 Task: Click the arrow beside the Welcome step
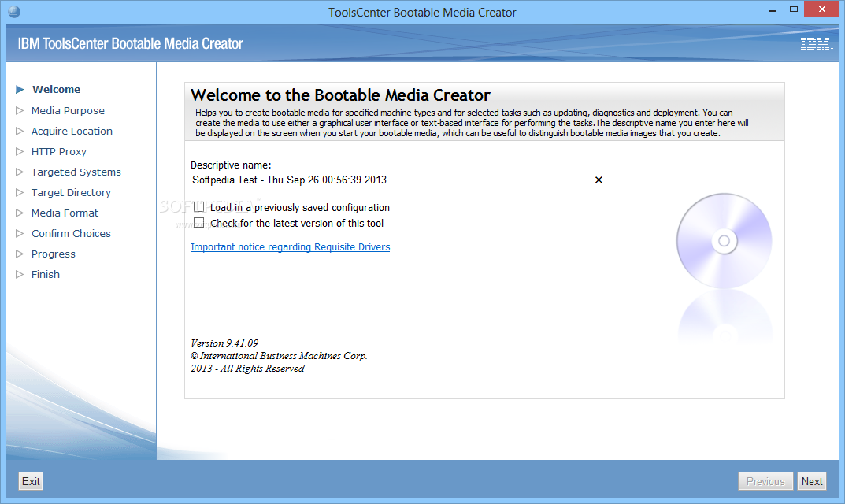tap(20, 90)
